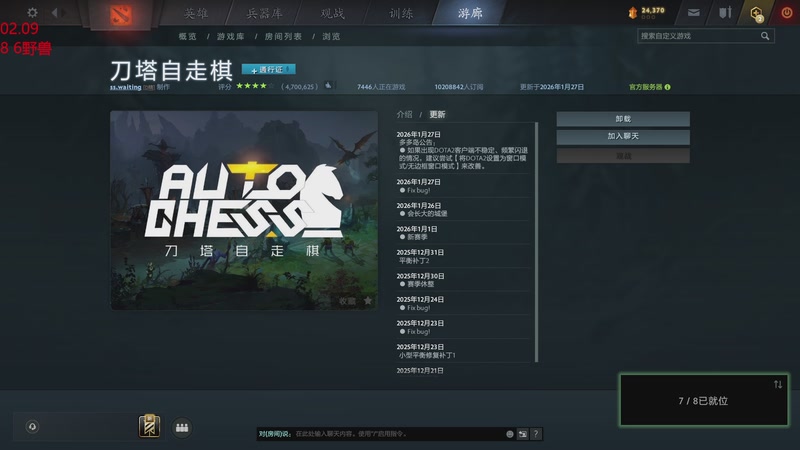
Task: Open the battle pass badge icon
Action: (x=149, y=426)
